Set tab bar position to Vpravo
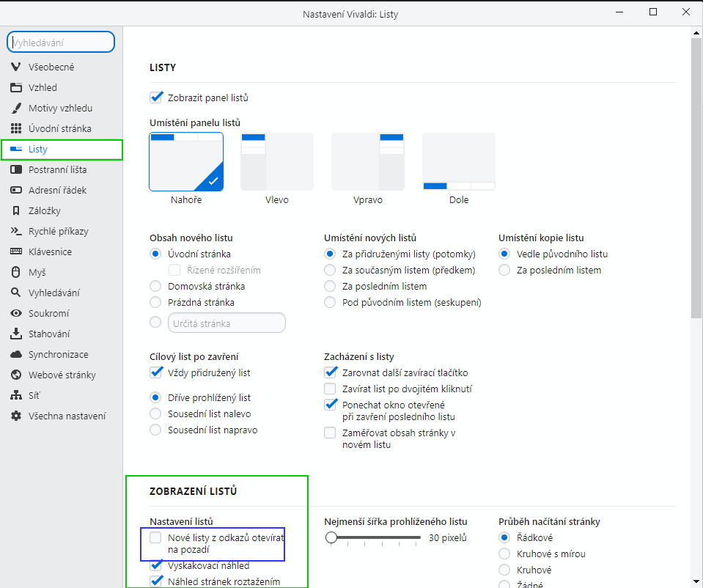 click(x=368, y=161)
